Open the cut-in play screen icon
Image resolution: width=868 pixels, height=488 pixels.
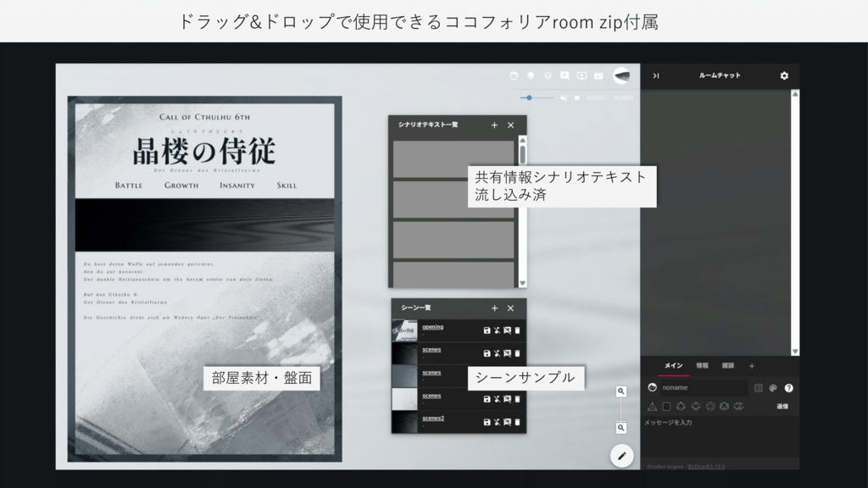(581, 75)
